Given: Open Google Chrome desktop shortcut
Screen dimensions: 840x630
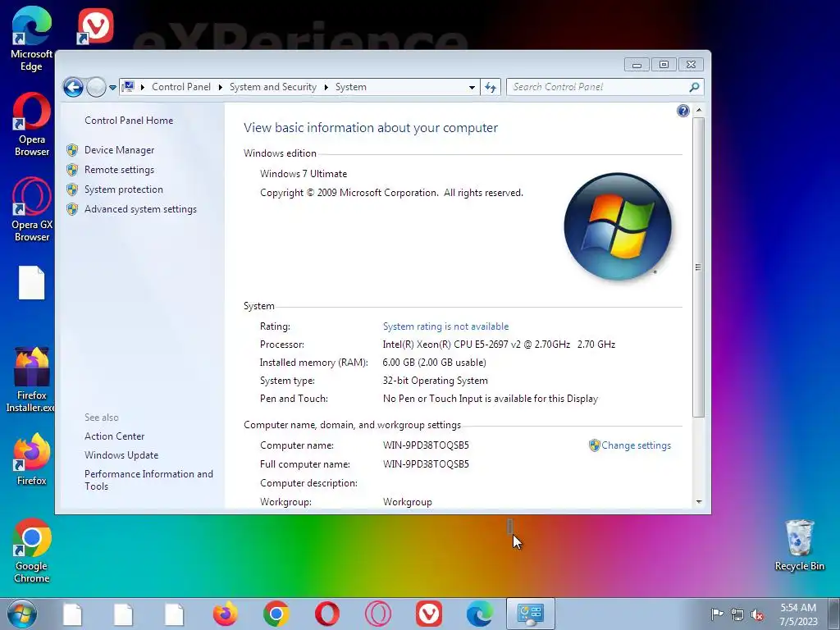Looking at the screenshot, I should (x=32, y=550).
